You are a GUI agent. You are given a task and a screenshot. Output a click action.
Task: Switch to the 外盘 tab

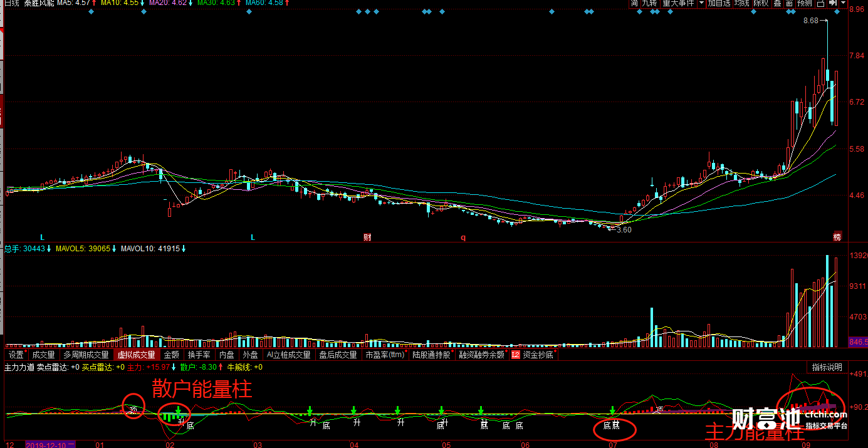click(x=251, y=355)
